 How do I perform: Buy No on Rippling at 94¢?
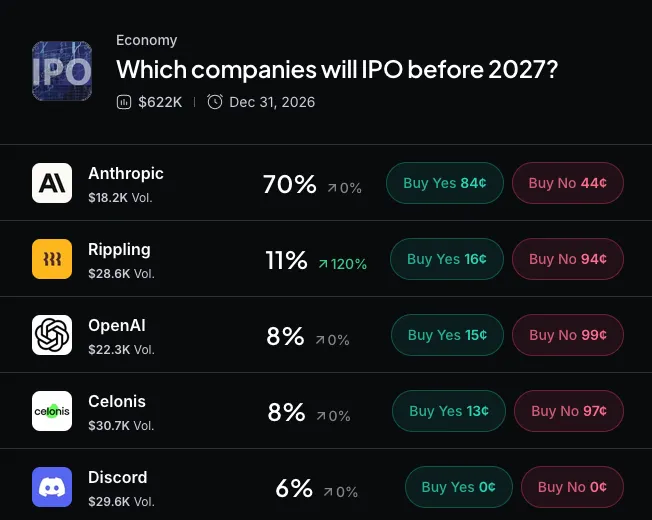[568, 259]
